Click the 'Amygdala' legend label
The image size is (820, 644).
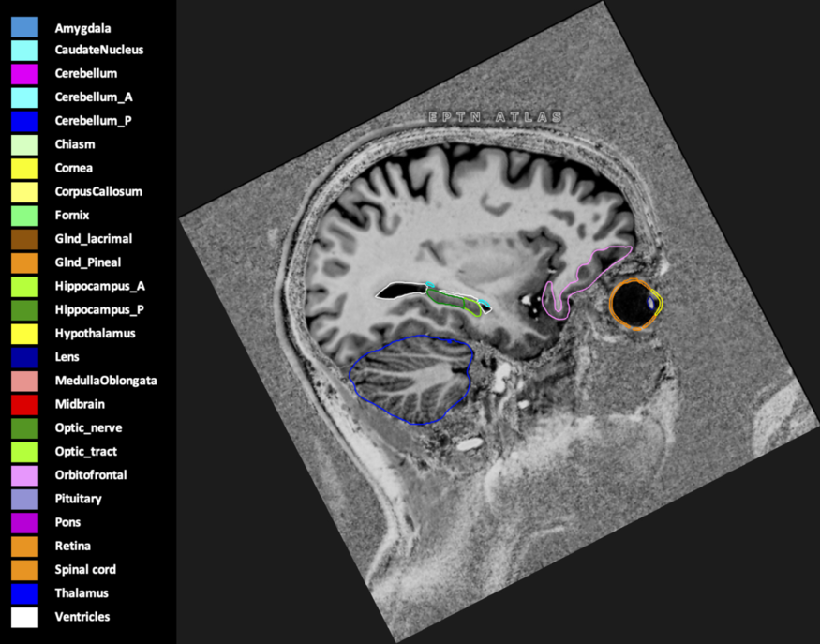click(82, 28)
